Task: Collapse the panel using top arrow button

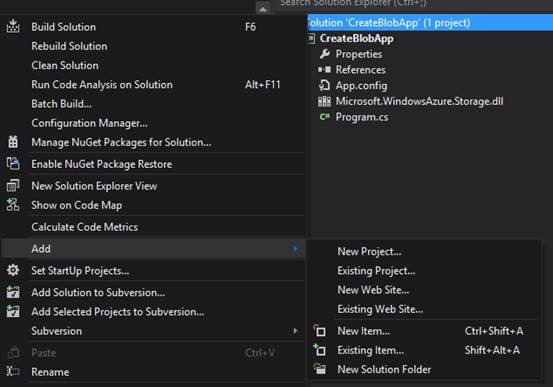Action: click(x=263, y=8)
